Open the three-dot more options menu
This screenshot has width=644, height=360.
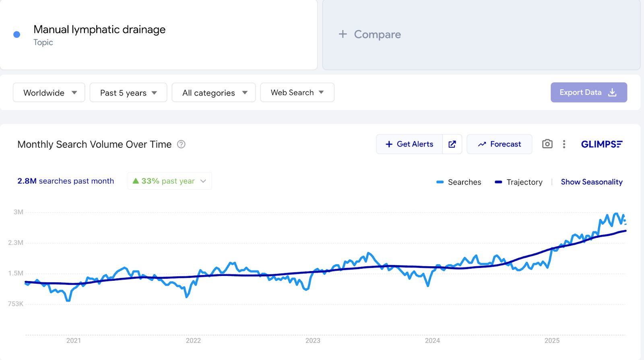(x=564, y=144)
